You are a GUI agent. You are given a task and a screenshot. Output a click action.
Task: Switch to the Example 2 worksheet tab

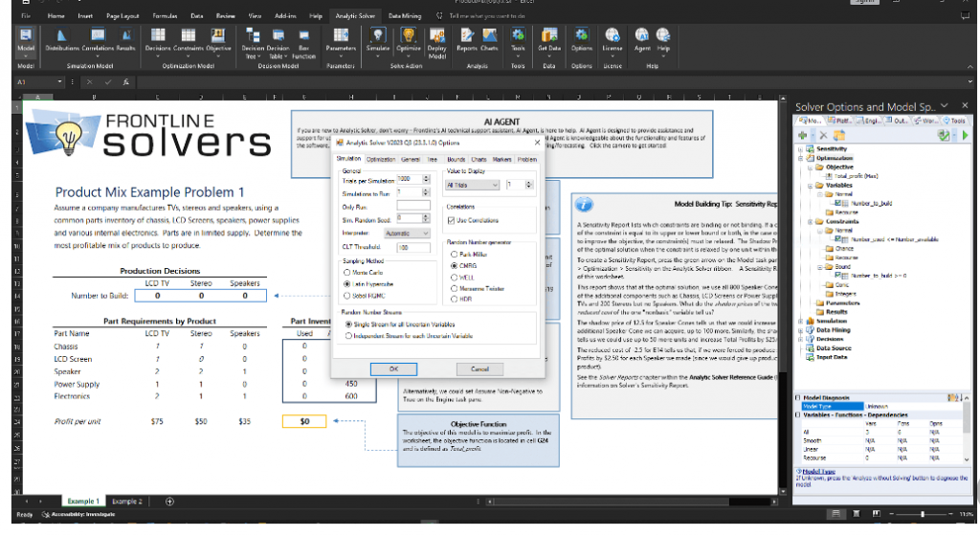coord(127,501)
